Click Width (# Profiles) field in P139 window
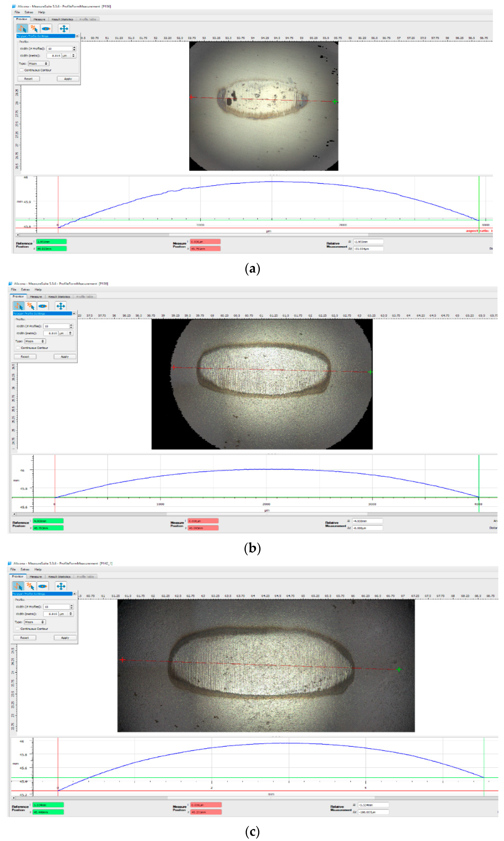504x841 pixels. click(56, 326)
